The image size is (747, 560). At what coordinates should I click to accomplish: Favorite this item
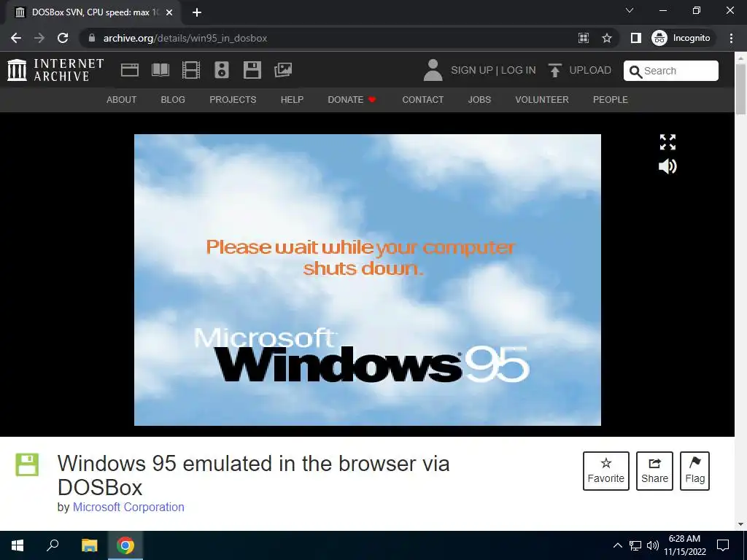pos(606,471)
